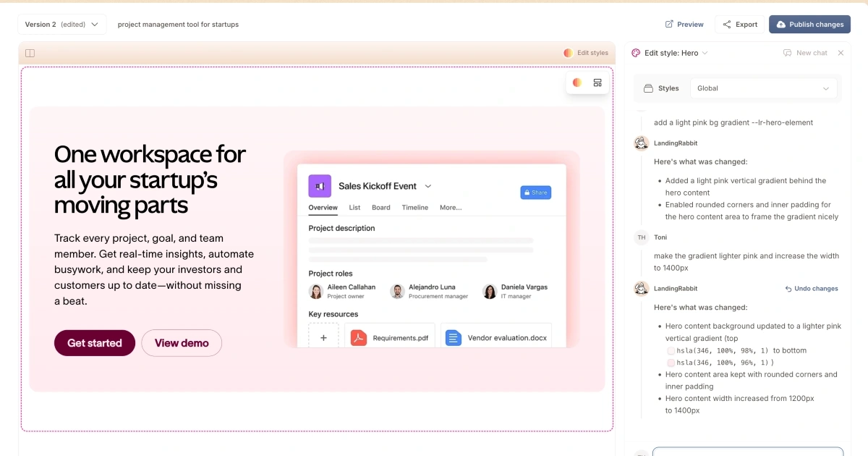Click the Publish changes button
Image resolution: width=868 pixels, height=456 pixels.
[809, 25]
